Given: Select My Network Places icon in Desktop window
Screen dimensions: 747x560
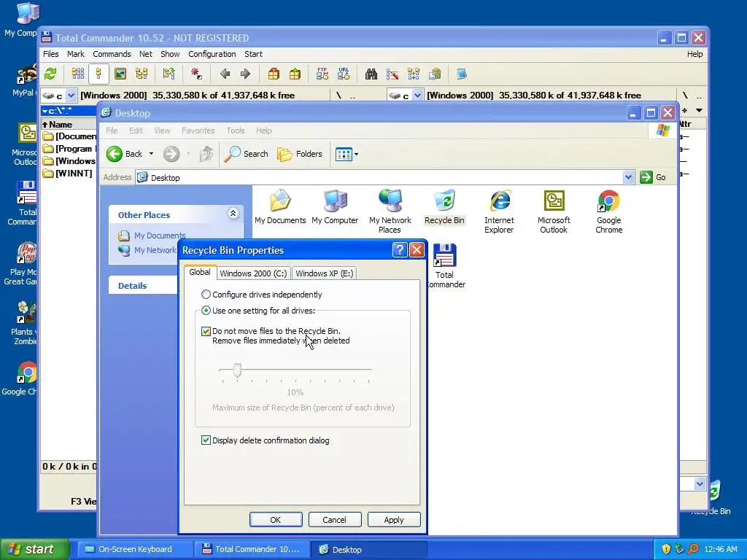Looking at the screenshot, I should [390, 211].
